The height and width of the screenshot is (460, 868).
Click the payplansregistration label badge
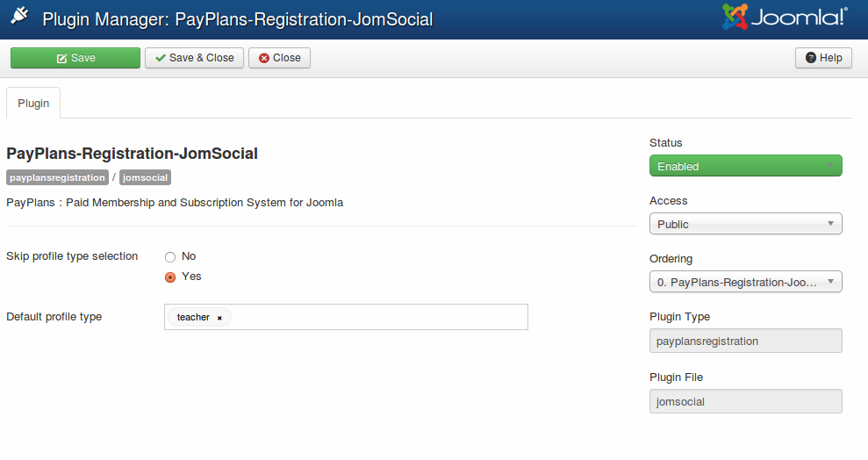[57, 177]
